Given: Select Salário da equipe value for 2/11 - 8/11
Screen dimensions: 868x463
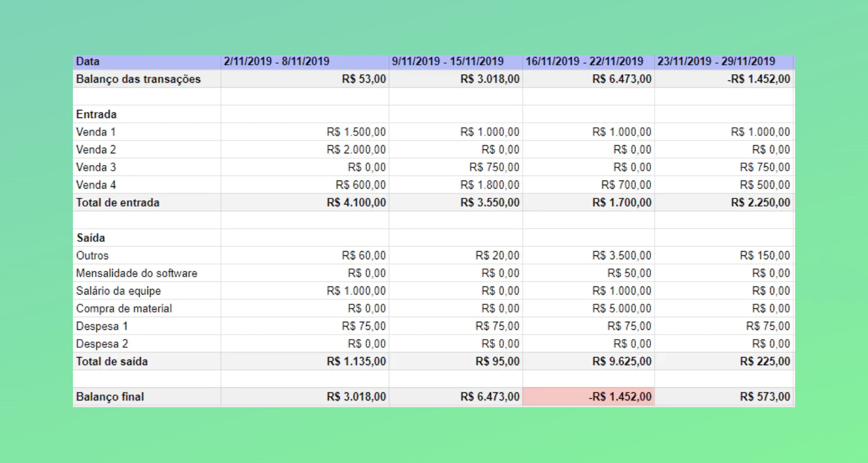Looking at the screenshot, I should [305, 291].
